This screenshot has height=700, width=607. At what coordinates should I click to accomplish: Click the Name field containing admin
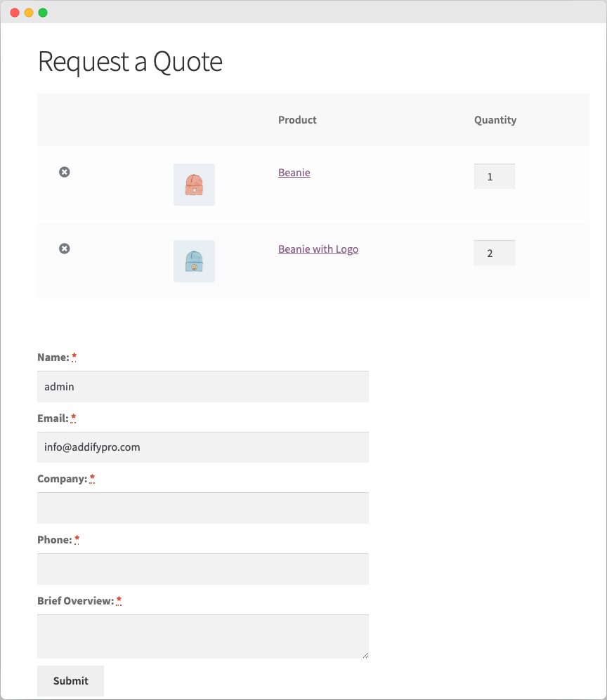202,386
